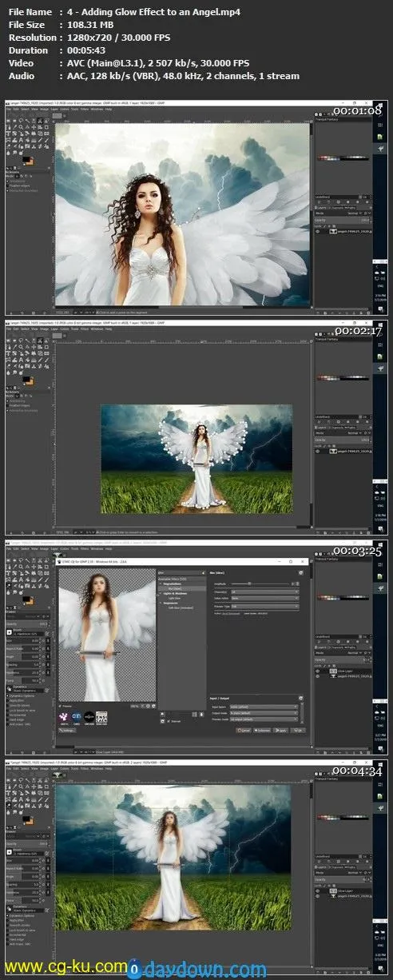Toggle the Preview checkbox in the G'MIC dialog
393x980 pixels.
pos(60,706)
